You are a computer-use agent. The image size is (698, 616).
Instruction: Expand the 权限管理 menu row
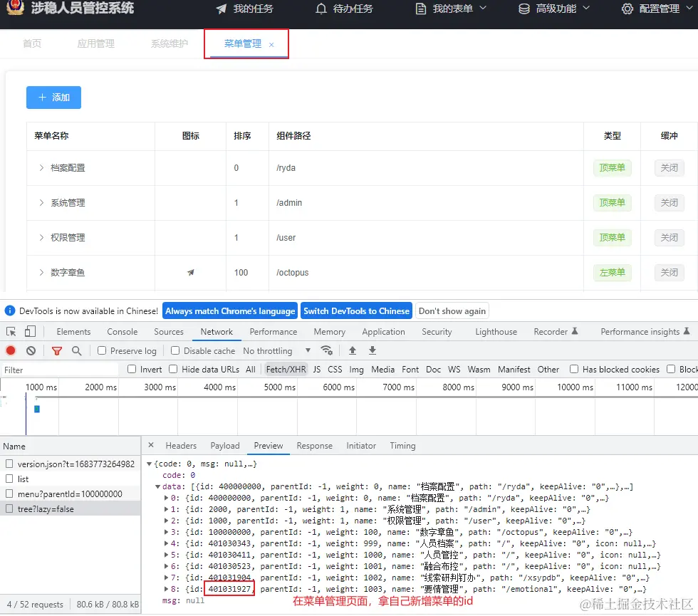tap(41, 237)
